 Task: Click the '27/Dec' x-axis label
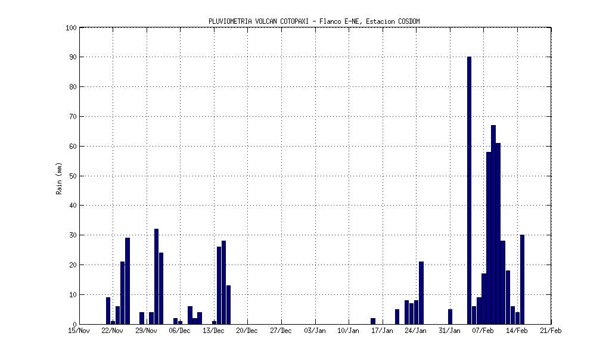coord(281,331)
